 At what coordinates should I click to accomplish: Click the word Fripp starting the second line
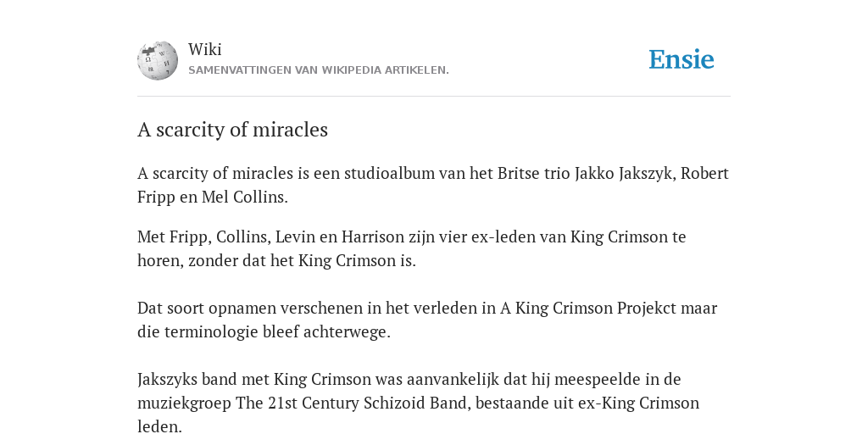click(156, 198)
